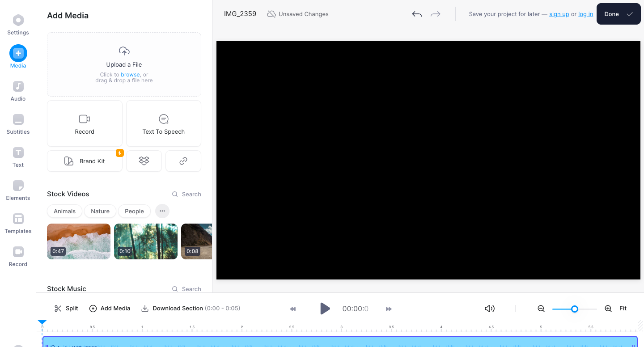Click the Split scissors tool
644x347 pixels.
66,309
